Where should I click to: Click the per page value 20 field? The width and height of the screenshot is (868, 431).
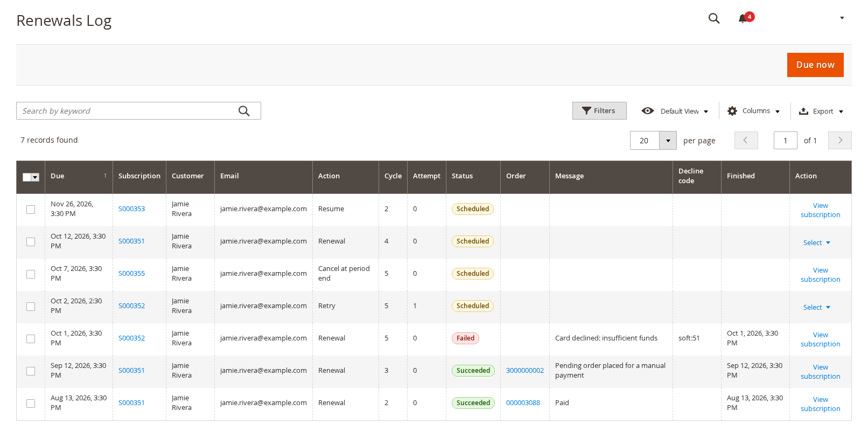[645, 141]
